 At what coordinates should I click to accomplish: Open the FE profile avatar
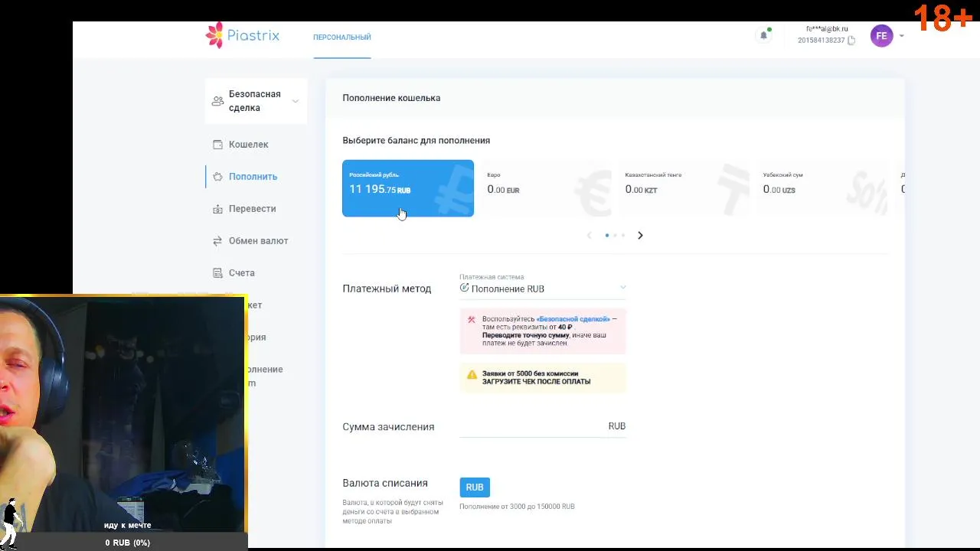pos(881,36)
